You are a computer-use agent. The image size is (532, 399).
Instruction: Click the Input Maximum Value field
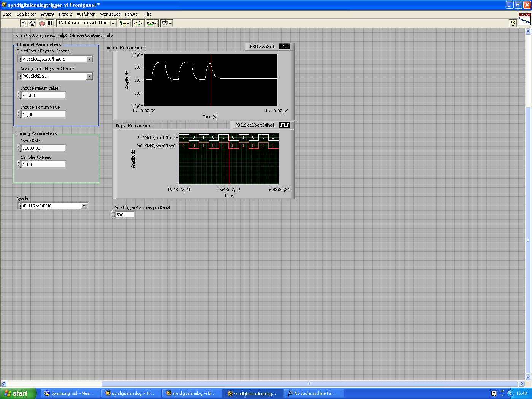(43, 114)
